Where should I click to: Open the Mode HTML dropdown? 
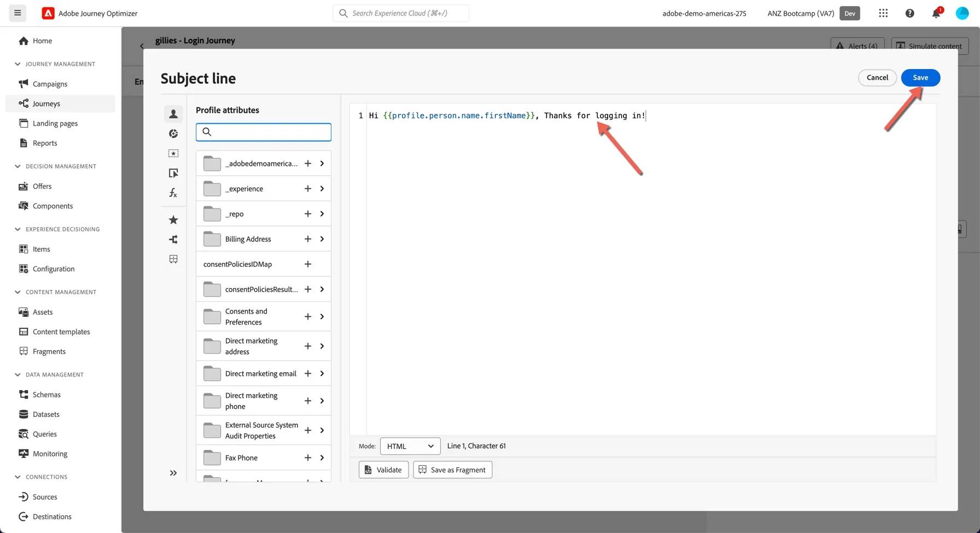[410, 446]
